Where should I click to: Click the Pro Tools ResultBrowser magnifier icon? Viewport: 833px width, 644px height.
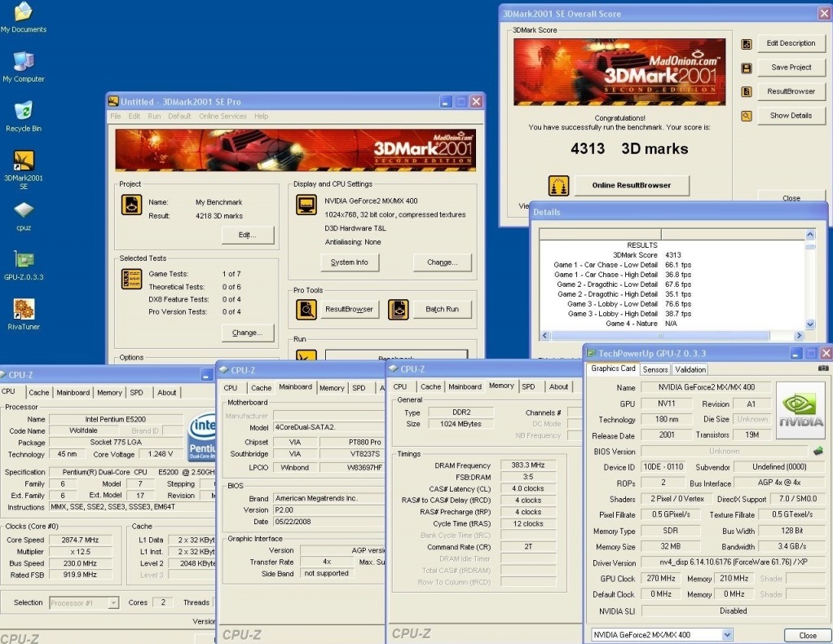point(306,309)
